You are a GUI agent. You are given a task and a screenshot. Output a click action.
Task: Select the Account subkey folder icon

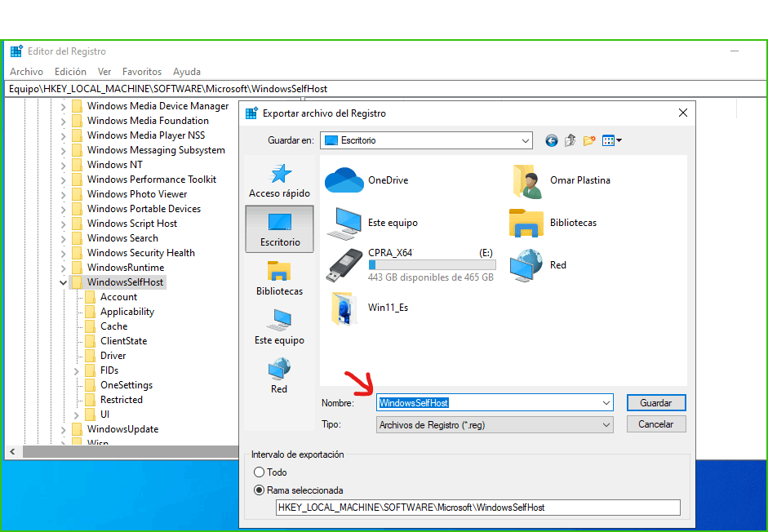point(90,297)
